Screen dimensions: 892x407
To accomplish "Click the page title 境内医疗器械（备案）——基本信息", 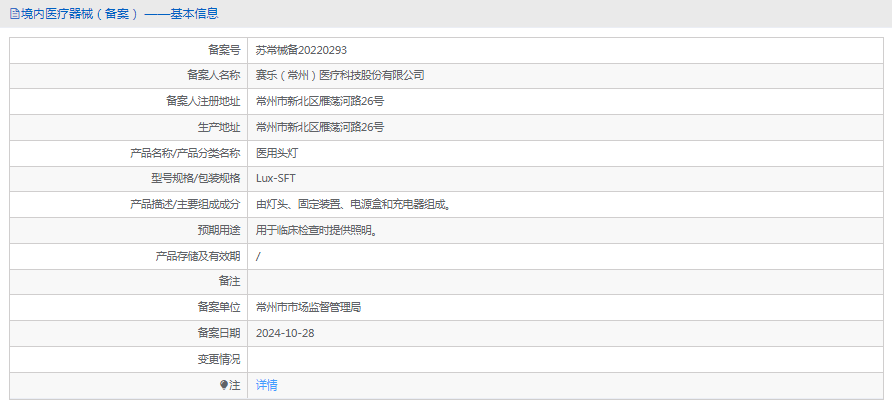I will (x=119, y=14).
